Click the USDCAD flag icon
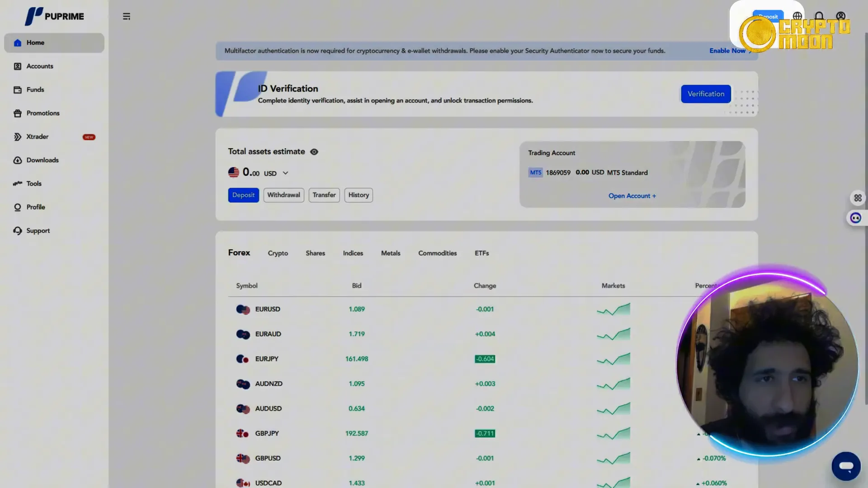 click(x=243, y=483)
